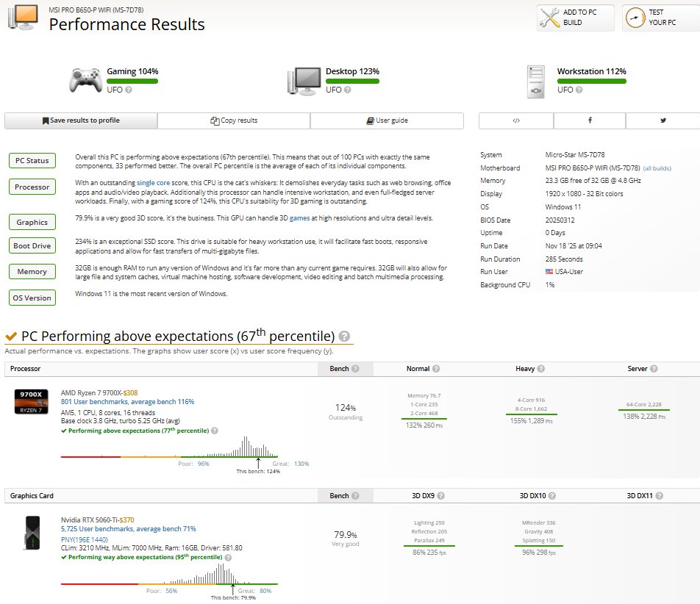Open Nvidia RTX 5060-Ti price link
700x604 pixels.
[x=126, y=520]
